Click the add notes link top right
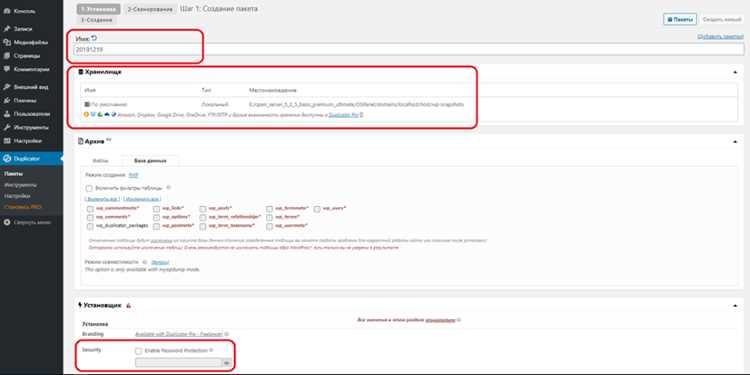The image size is (750, 375). 720,36
